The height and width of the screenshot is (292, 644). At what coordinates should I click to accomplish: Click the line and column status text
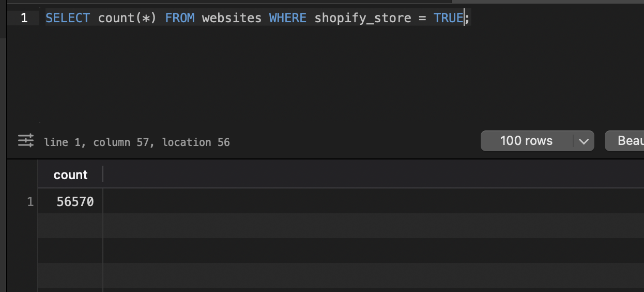(137, 142)
